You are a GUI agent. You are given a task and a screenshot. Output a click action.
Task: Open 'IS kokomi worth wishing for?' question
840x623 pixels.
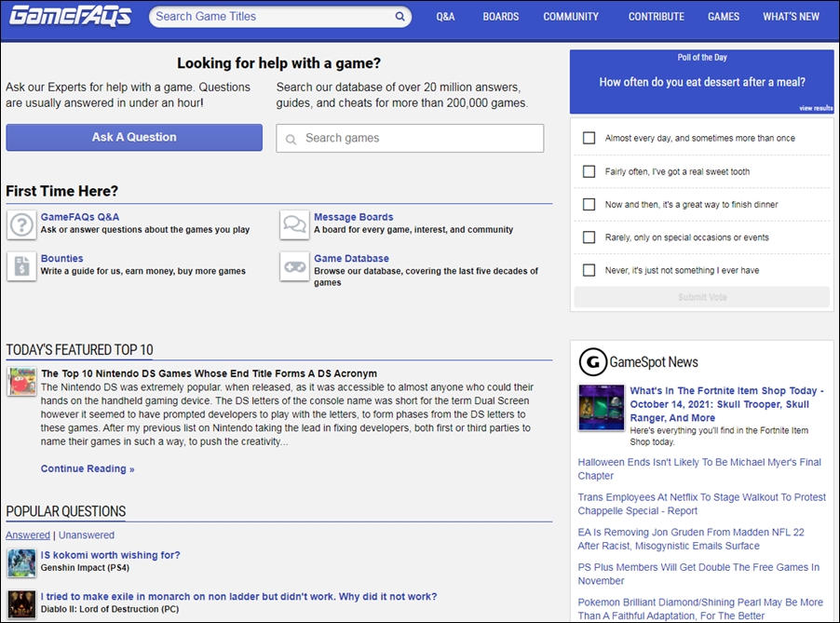[111, 555]
